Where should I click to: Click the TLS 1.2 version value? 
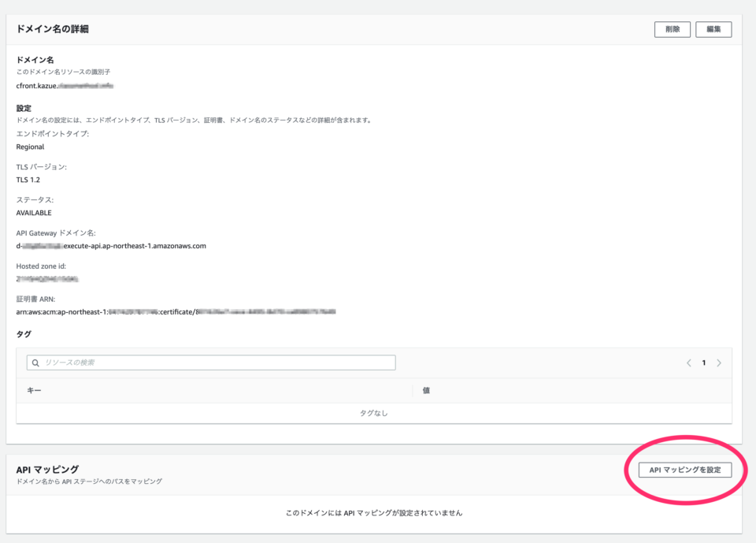click(28, 180)
